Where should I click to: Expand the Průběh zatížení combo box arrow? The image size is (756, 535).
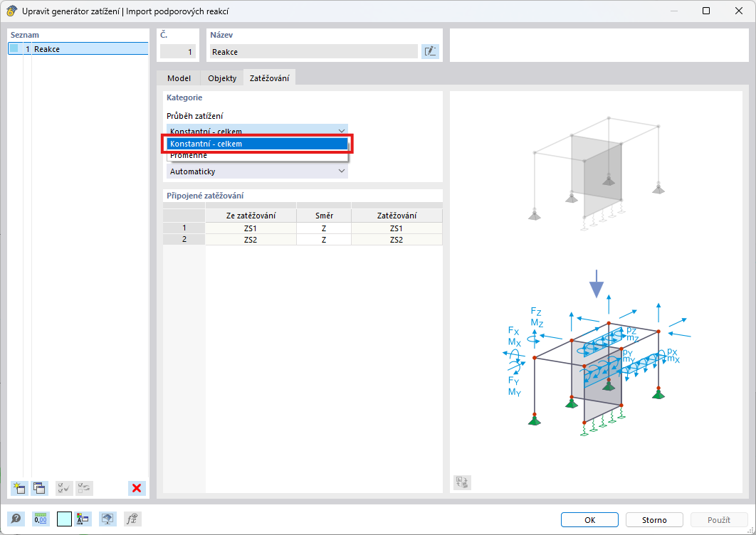[x=342, y=131]
